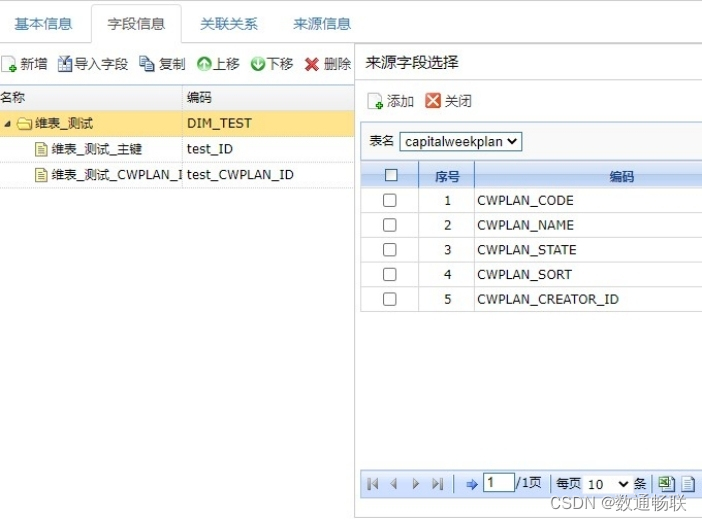The width and height of the screenshot is (702, 521).
Task: Click the red 关闭 close icon
Action: (433, 101)
